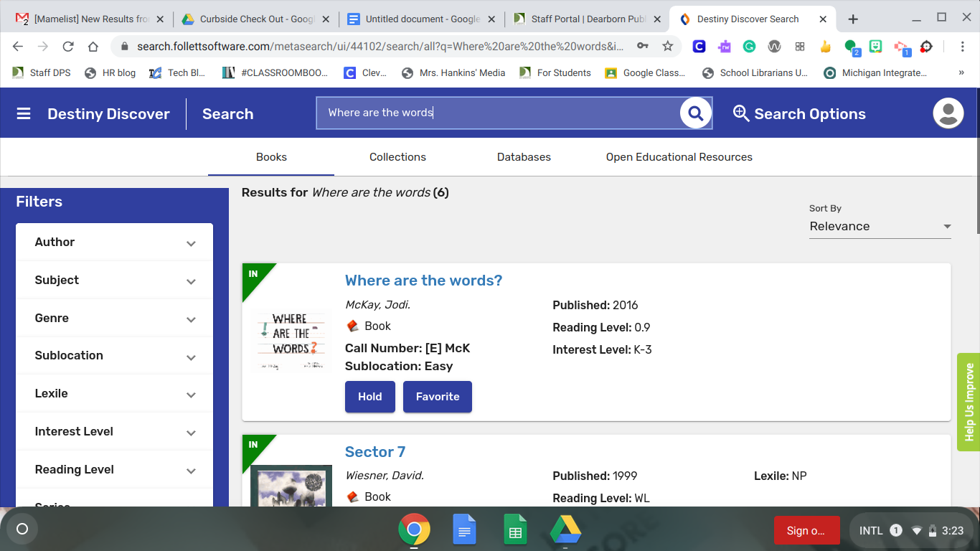This screenshot has width=980, height=551.
Task: Switch to the Gmail Mamelist browser tab
Action: pyautogui.click(x=88, y=19)
